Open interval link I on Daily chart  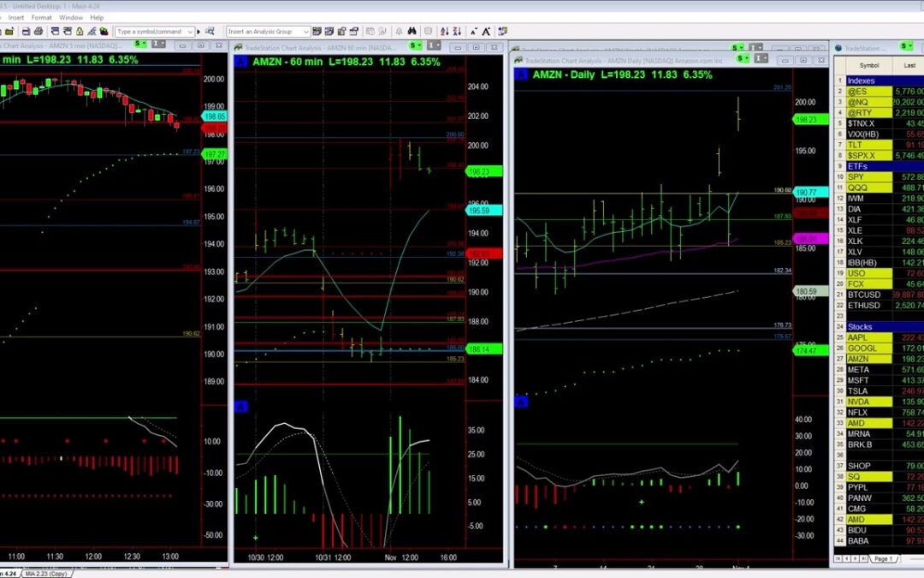pyautogui.click(x=761, y=58)
